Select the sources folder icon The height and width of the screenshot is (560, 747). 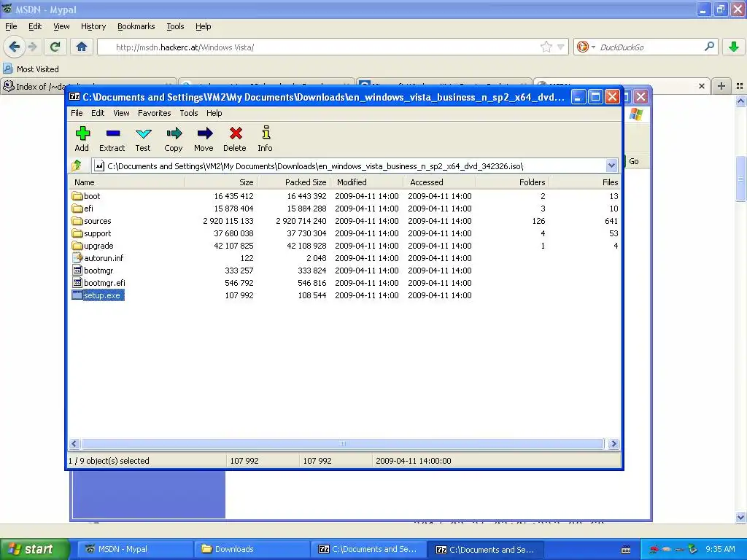click(77, 221)
